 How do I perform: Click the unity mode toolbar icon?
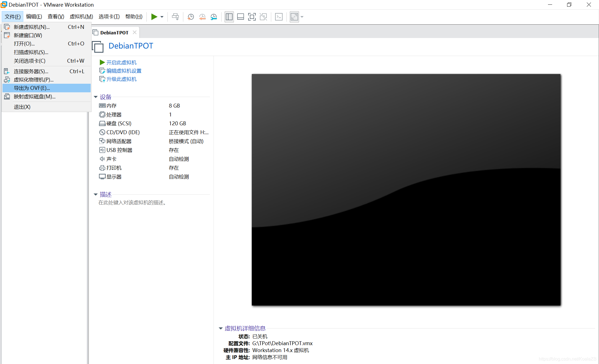[x=263, y=17]
